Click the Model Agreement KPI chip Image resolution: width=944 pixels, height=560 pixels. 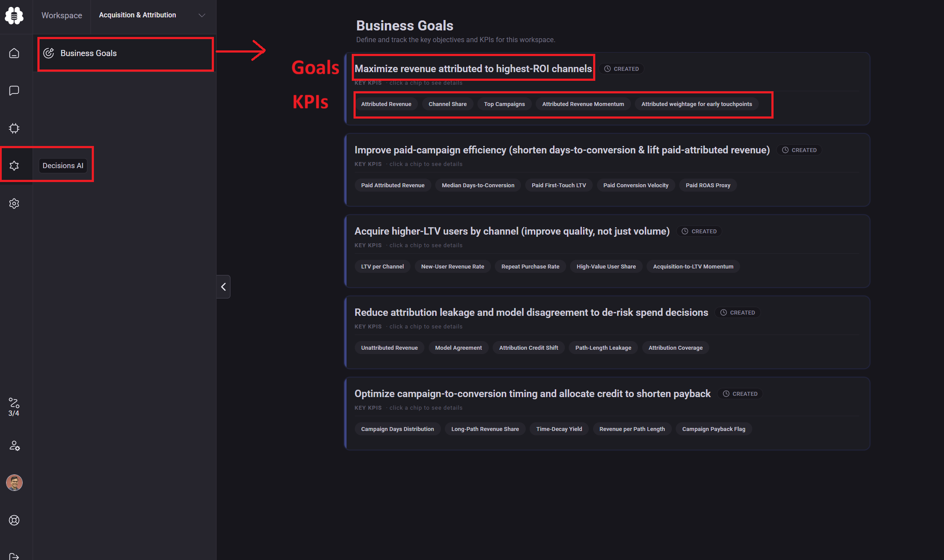[x=458, y=348]
